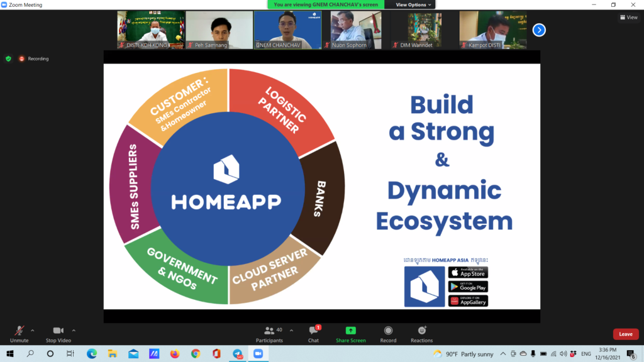The width and height of the screenshot is (644, 362).
Task: Open the Windows Start menu
Action: 10,354
